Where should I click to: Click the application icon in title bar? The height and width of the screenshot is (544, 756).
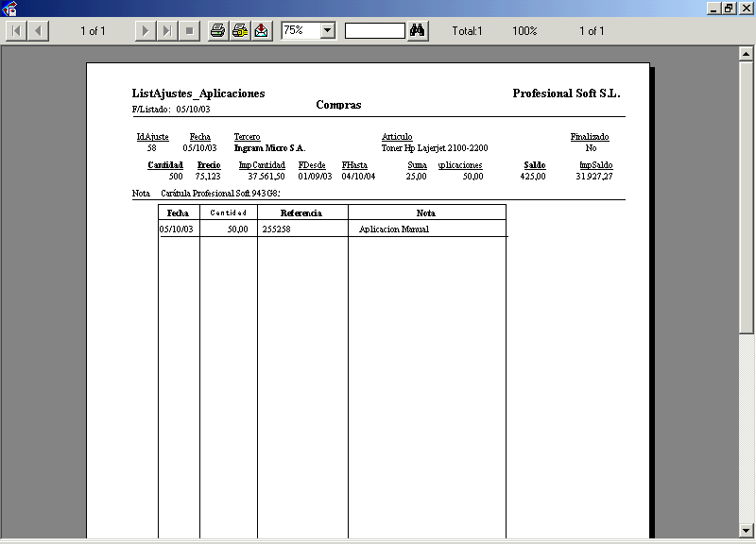pos(9,8)
